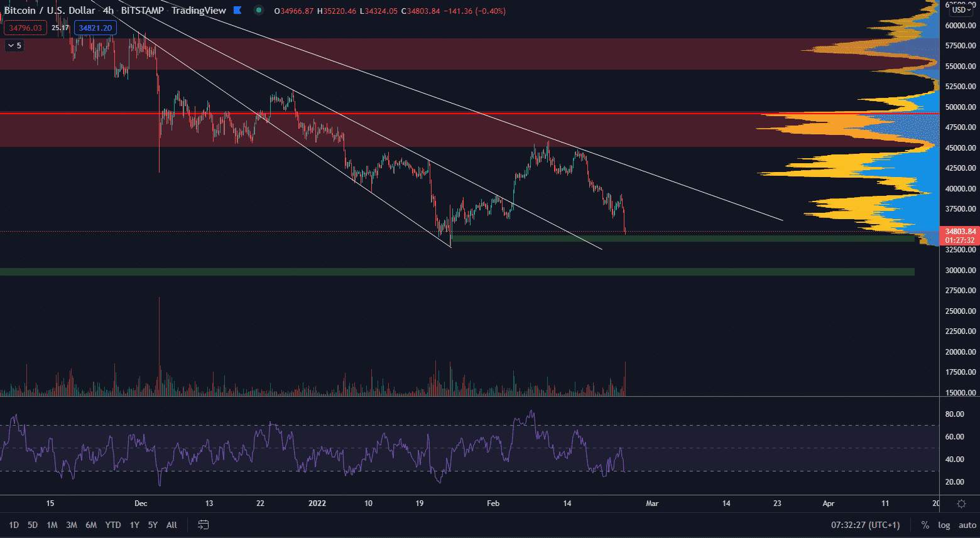Screen dimensions: 980x538
Task: Select the 5Y time range
Action: point(153,525)
